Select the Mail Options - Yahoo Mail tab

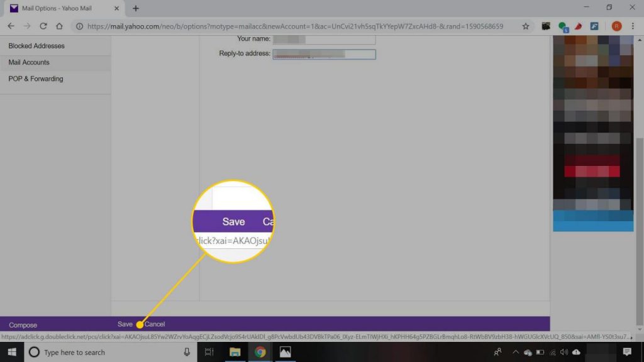(64, 8)
